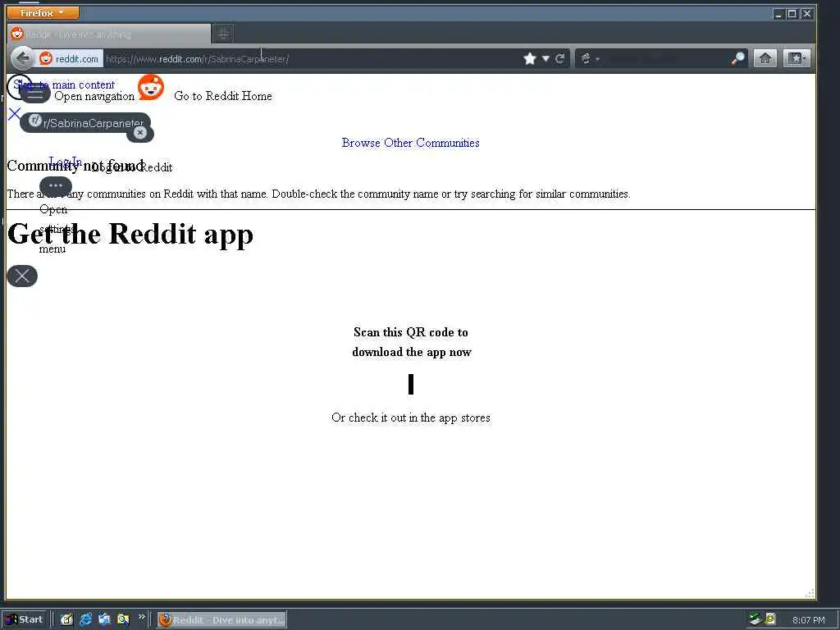Click the Go to Reddit Home text

[x=223, y=96]
